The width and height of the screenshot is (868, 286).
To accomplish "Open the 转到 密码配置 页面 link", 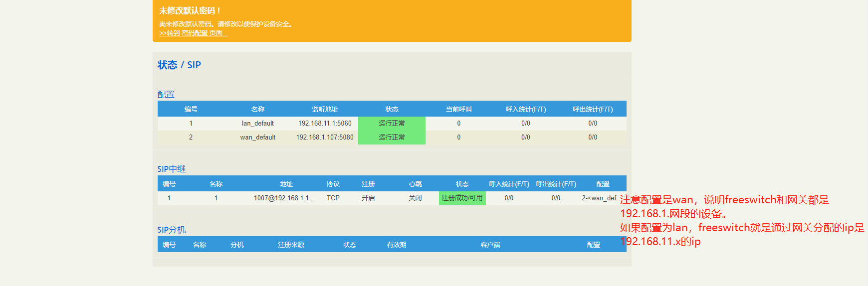I will pos(194,33).
